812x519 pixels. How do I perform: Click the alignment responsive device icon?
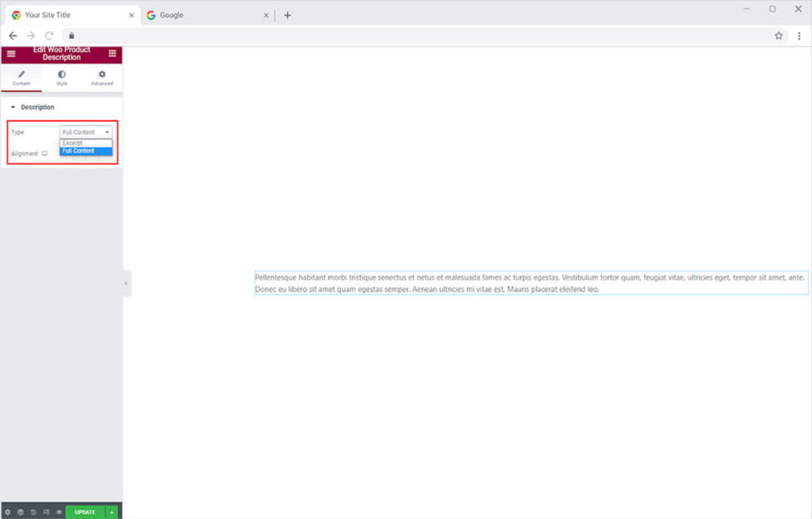(44, 154)
